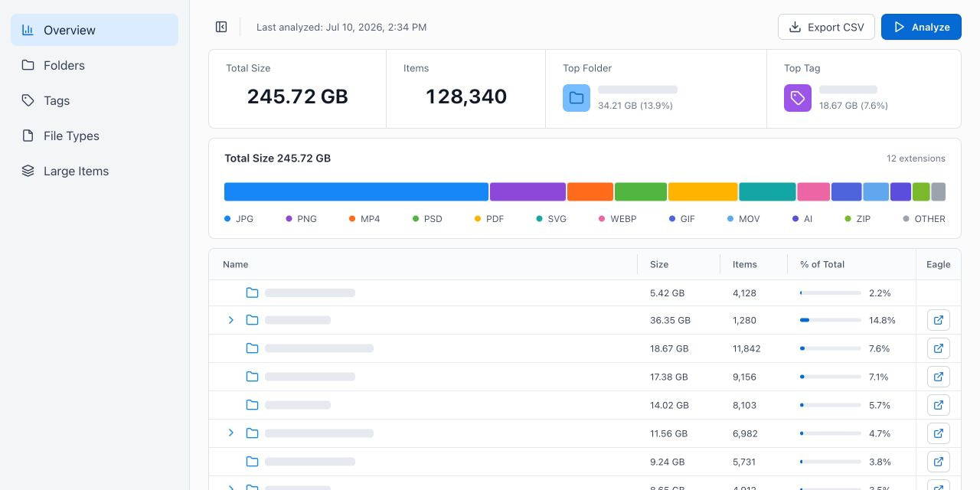980x490 pixels.
Task: Select the purple PNG bar segment
Action: pos(528,191)
